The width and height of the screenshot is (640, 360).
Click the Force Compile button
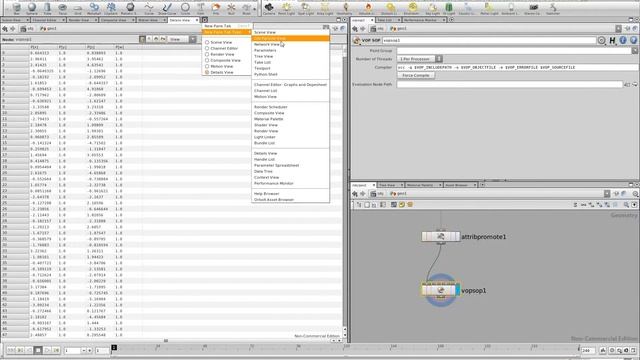[x=416, y=76]
